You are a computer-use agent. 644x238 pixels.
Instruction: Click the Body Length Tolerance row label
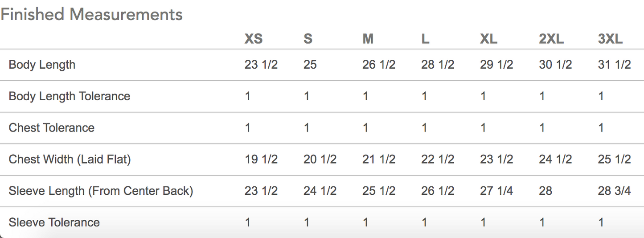tap(70, 96)
